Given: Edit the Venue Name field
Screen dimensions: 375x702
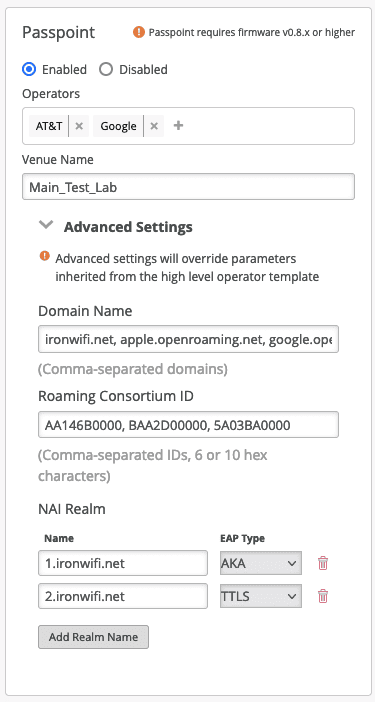Looking at the screenshot, I should [x=188, y=187].
